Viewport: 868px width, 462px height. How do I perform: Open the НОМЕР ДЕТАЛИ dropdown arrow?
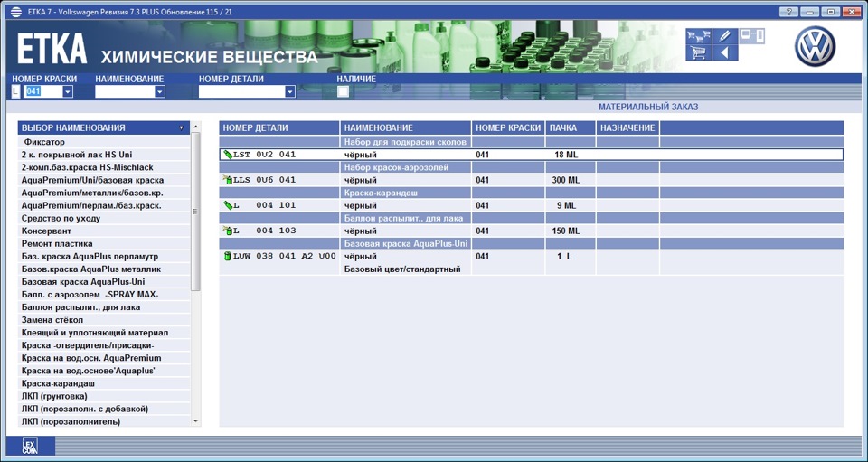(x=290, y=92)
